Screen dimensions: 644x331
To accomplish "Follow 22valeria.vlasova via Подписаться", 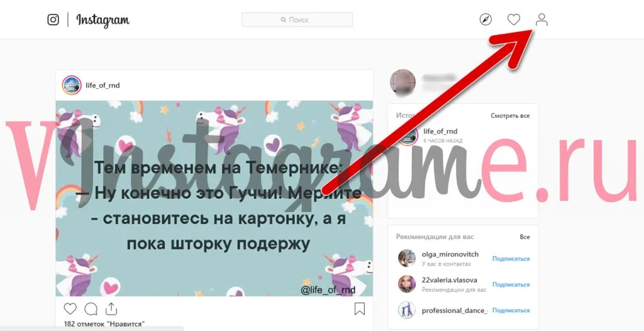I will (x=511, y=284).
